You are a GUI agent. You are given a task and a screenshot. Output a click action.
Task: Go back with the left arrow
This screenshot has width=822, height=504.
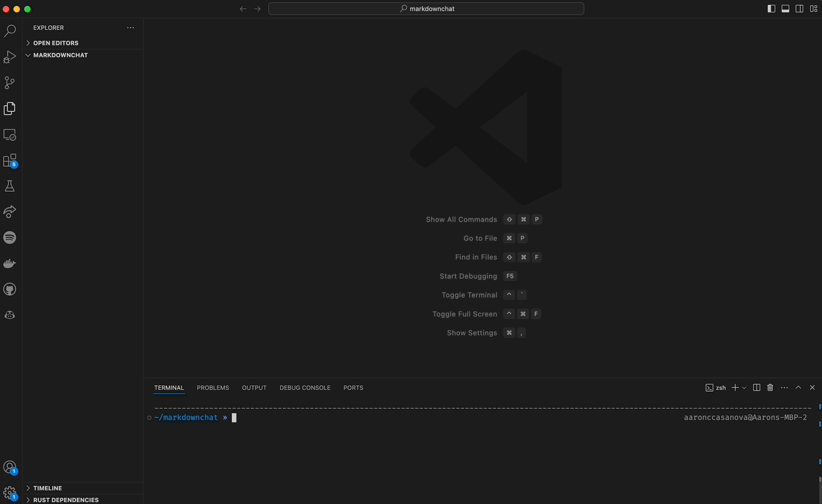tap(243, 9)
